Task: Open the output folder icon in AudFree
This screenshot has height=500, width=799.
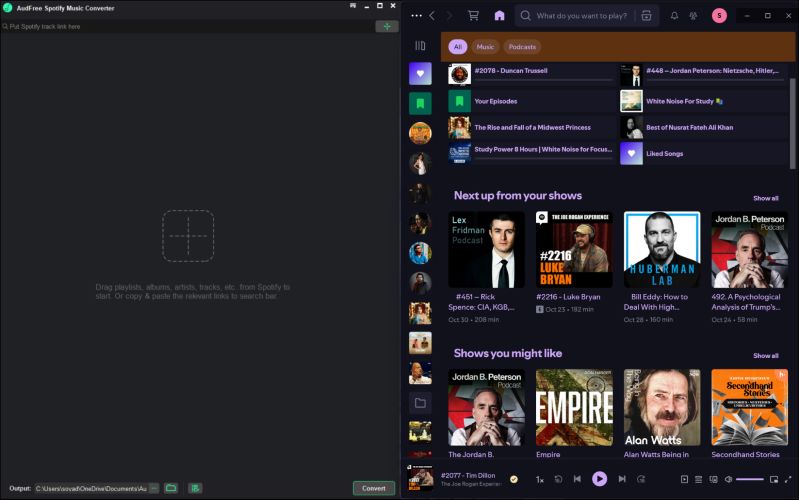Action: [x=171, y=488]
